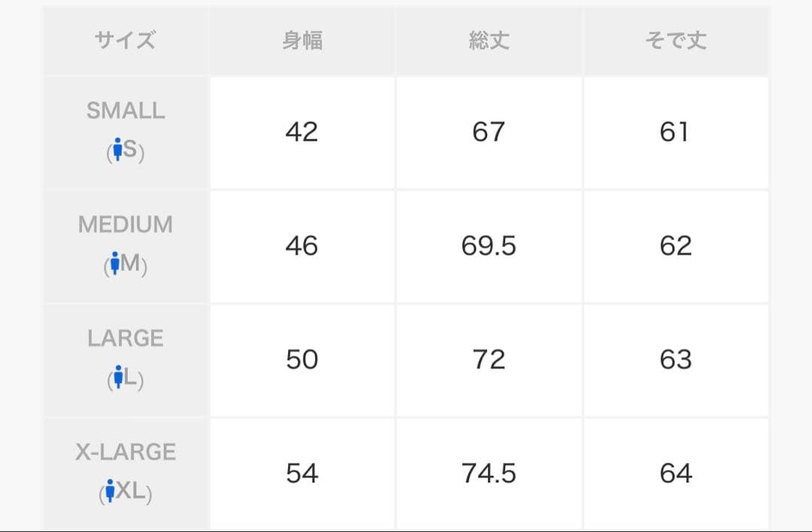
Task: Click the blue person icon beside M
Action: pos(114,264)
